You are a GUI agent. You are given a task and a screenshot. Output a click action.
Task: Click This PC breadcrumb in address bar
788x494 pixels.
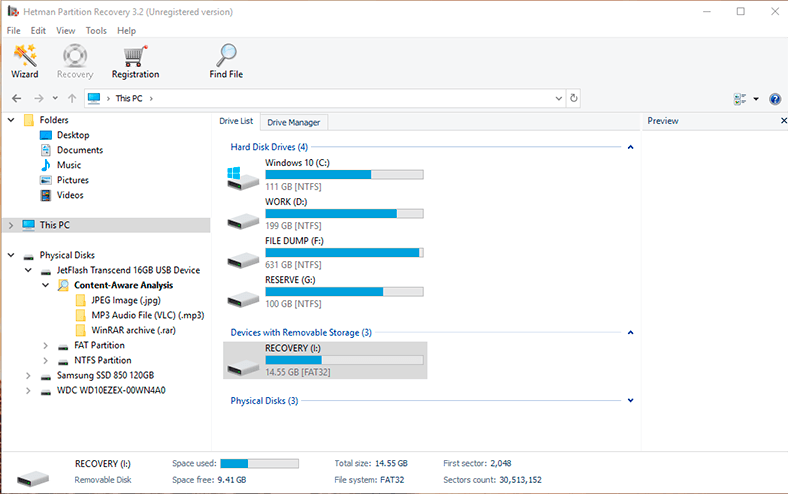(129, 98)
